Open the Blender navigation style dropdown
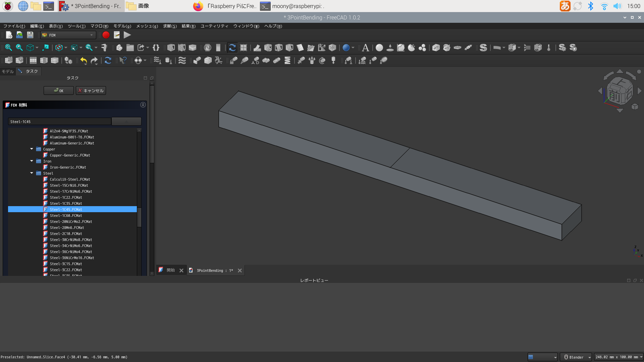Screen dimensions: 644x362 point(576,357)
